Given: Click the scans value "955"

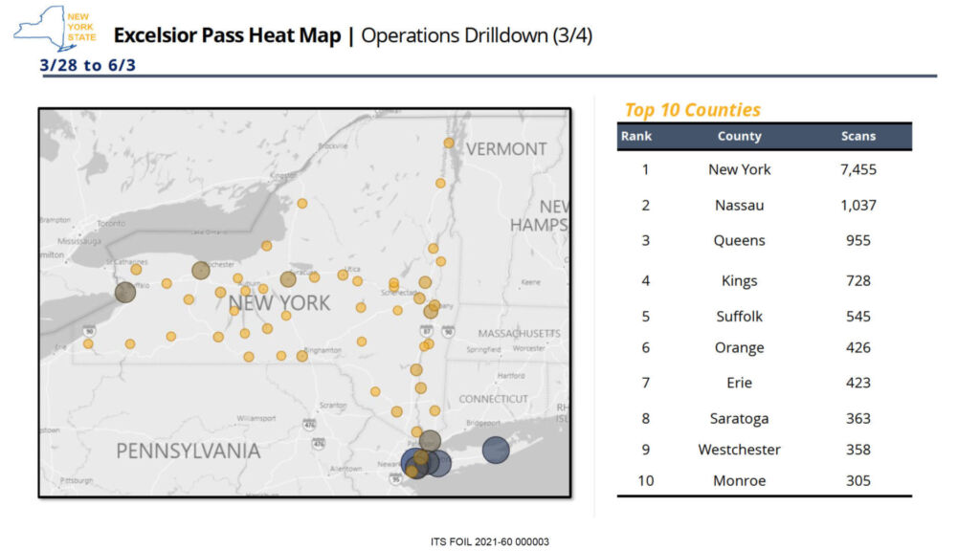Looking at the screenshot, I should tap(858, 240).
